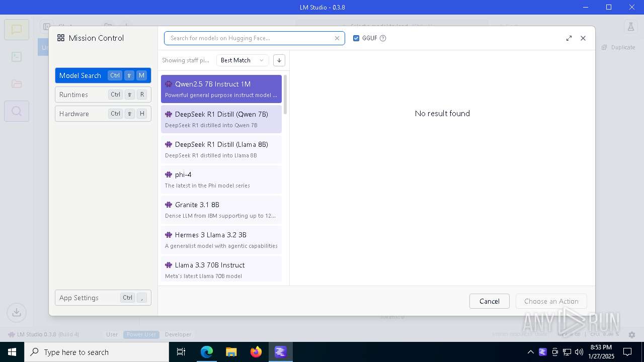Select Qwen2.5 7B Instruct 1M model

(221, 89)
